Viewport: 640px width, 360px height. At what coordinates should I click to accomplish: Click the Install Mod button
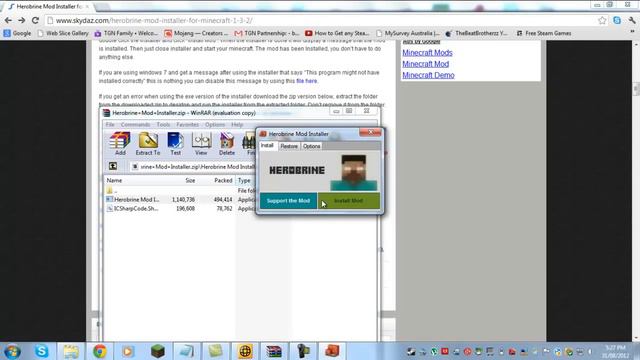point(349,201)
